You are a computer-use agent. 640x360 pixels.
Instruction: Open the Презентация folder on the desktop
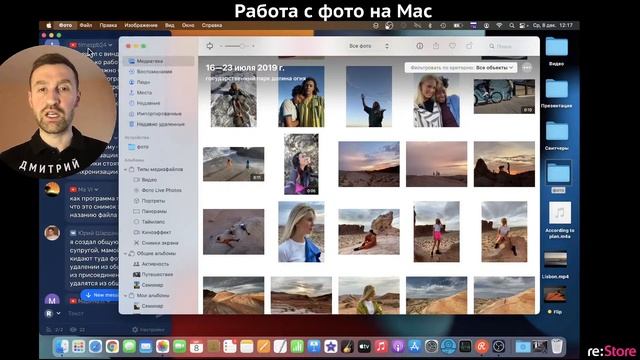[556, 93]
